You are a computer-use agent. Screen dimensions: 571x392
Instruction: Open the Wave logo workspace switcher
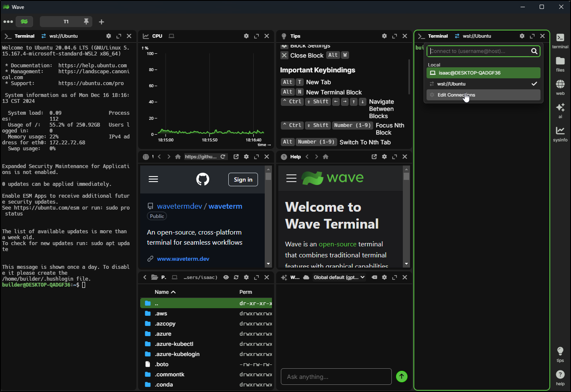[24, 22]
